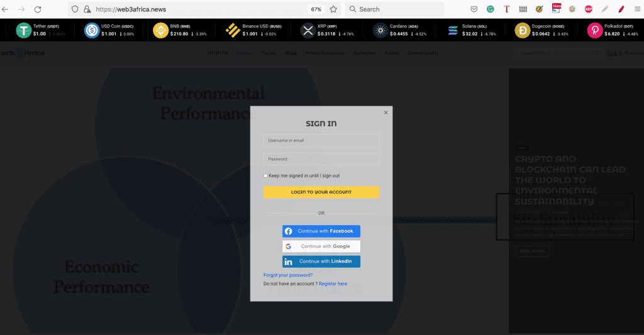The height and width of the screenshot is (335, 644).
Task: Click the Account link in the header
Action: 635,53
